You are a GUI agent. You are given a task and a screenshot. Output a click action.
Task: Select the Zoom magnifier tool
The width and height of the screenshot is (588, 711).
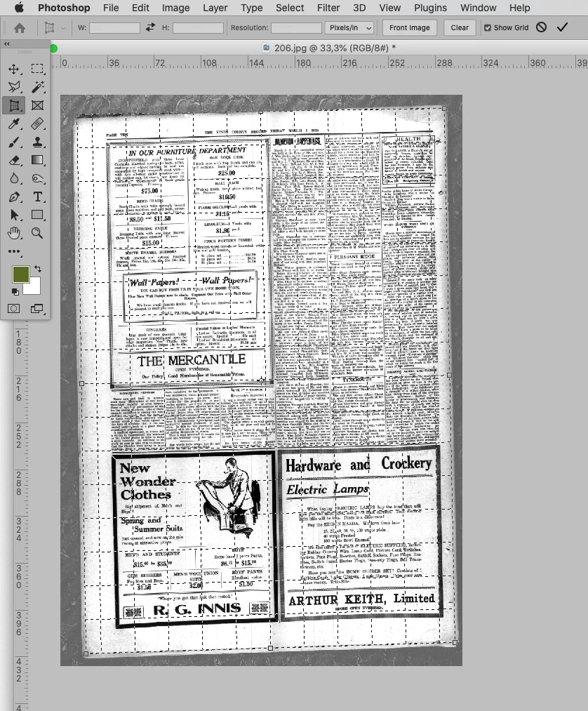[x=37, y=234]
